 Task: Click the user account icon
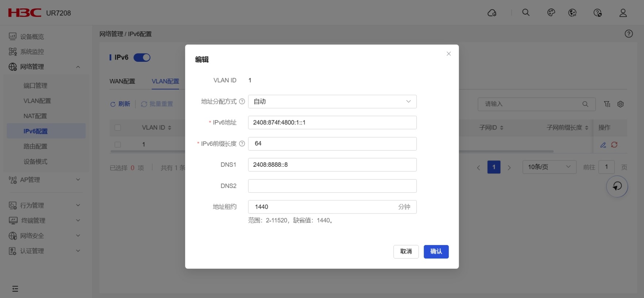(623, 13)
